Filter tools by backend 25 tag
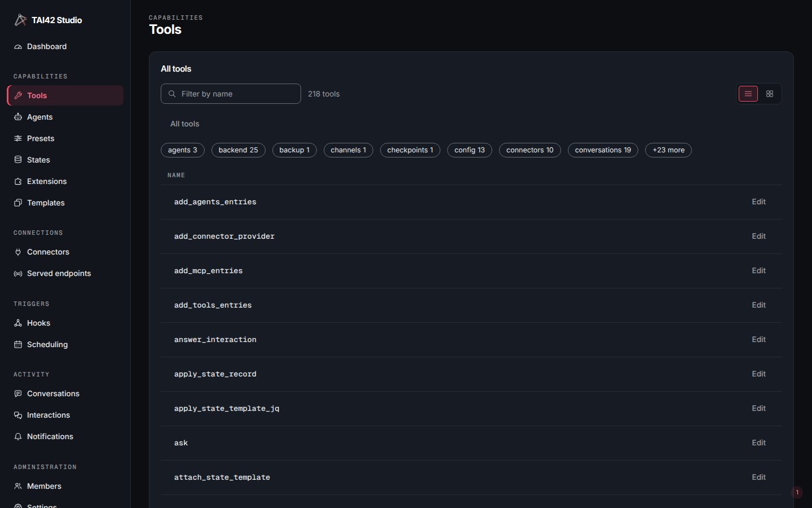Screen dimensions: 812x508 pos(239,150)
